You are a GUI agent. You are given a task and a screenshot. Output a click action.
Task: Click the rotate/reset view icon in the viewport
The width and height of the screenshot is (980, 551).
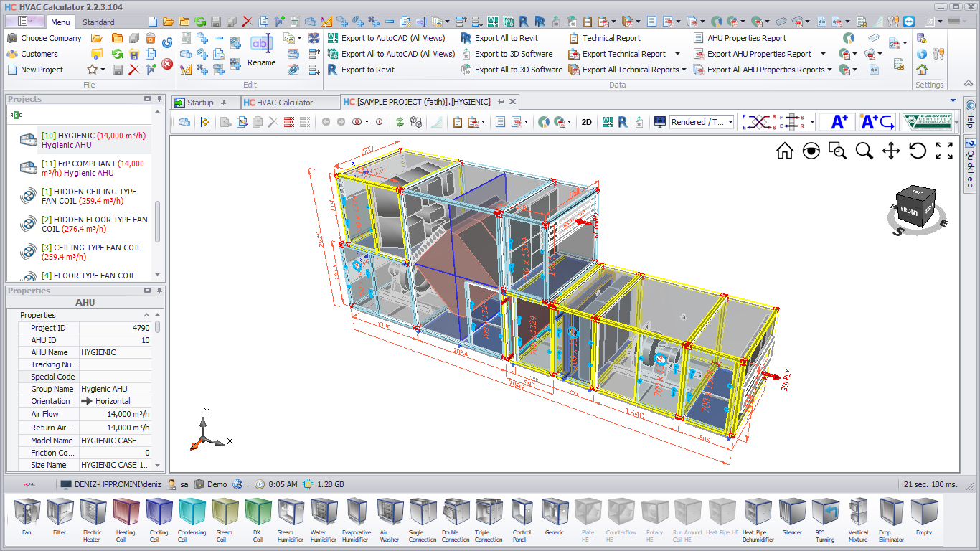click(918, 151)
